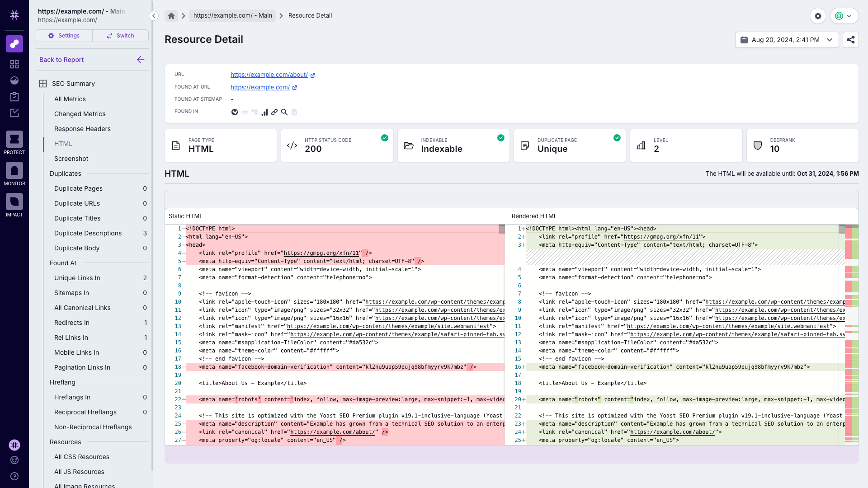868x488 pixels.
Task: Open the settings gear in the top right
Action: pos(818,16)
